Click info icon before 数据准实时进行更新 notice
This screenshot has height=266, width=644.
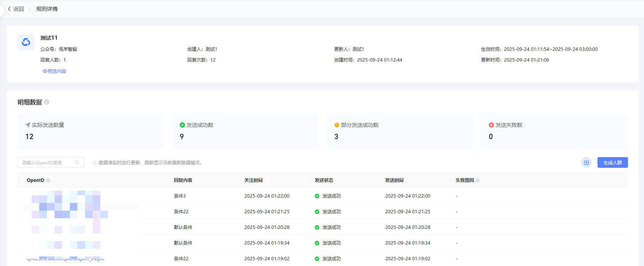click(x=95, y=163)
